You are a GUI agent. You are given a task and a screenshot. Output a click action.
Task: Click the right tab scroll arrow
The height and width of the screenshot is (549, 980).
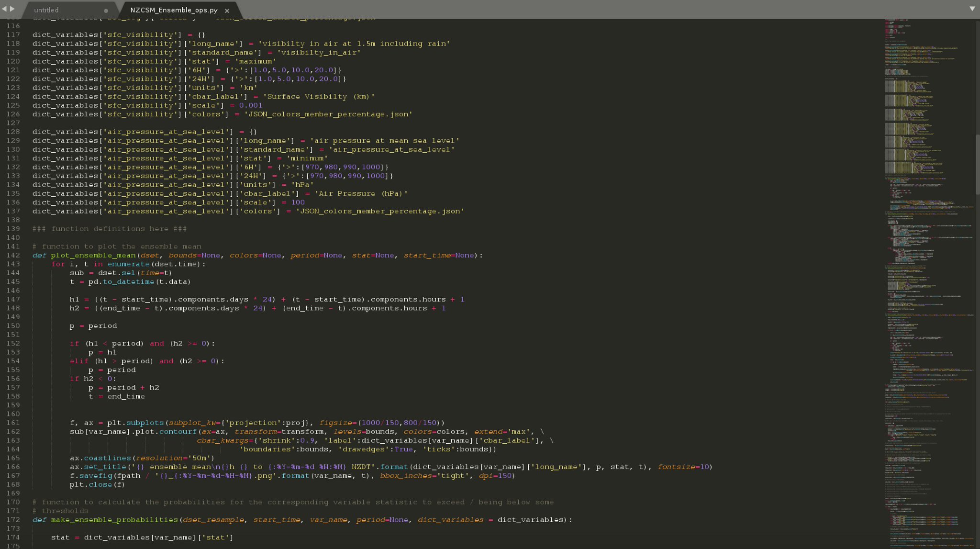pos(12,9)
